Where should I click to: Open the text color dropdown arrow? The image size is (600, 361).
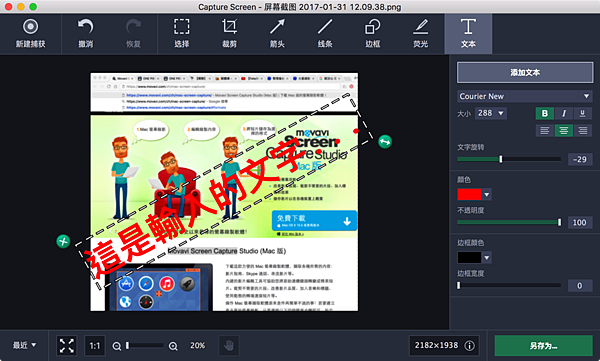click(487, 194)
